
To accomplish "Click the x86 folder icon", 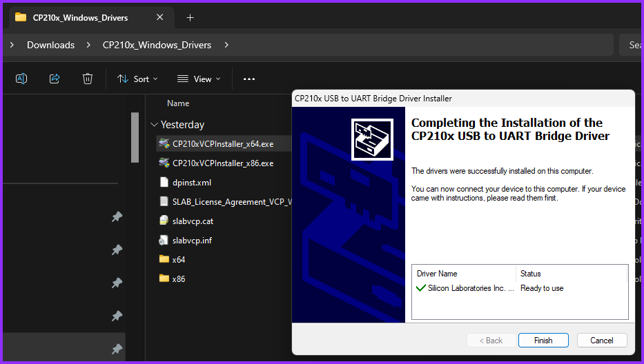I will point(164,279).
